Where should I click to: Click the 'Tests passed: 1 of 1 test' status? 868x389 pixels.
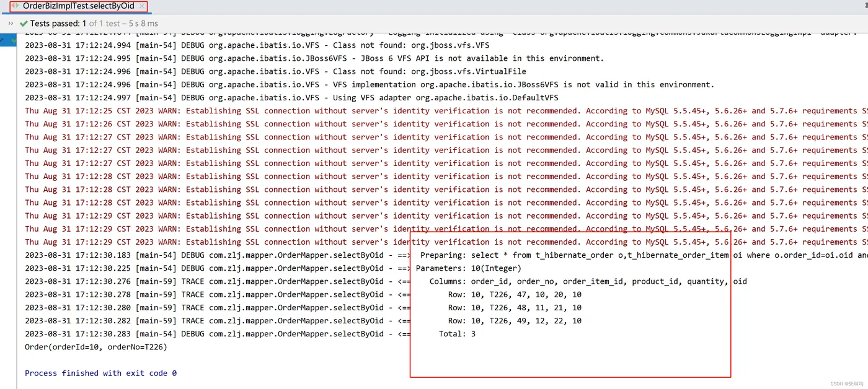click(x=89, y=24)
